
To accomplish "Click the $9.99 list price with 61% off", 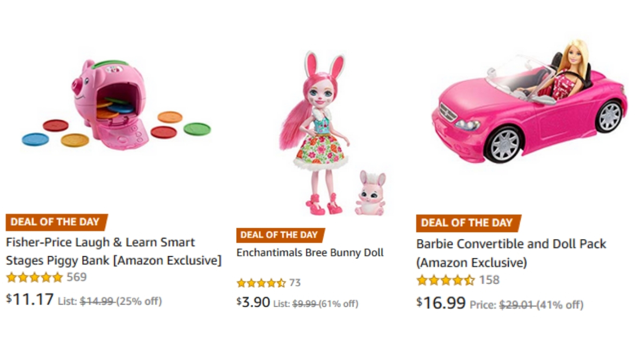I will (325, 304).
